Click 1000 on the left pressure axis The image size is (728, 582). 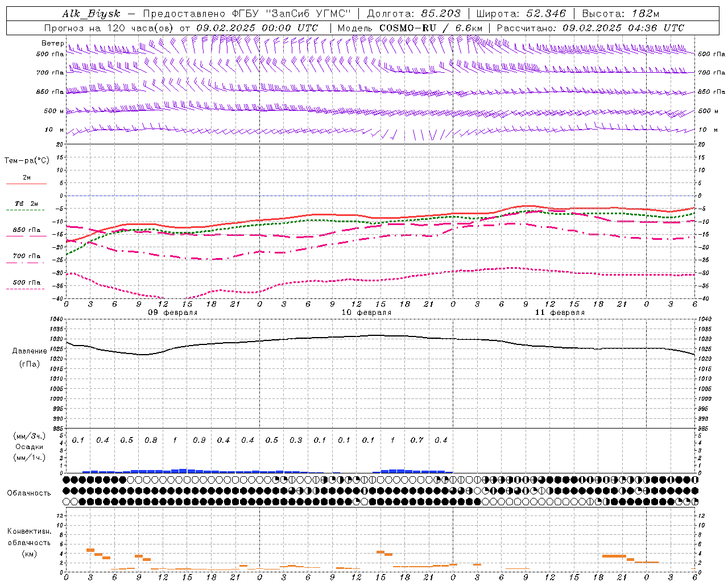point(56,399)
